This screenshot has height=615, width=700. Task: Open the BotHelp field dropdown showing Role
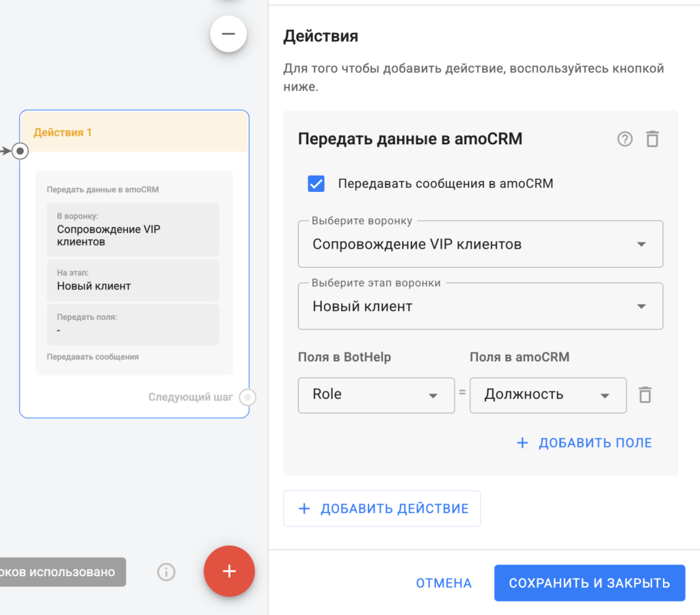click(376, 395)
